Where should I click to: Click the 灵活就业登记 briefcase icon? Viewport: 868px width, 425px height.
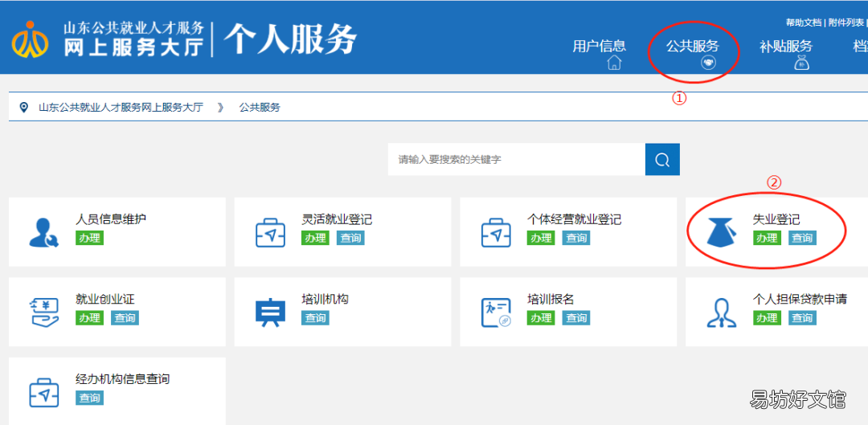(x=270, y=232)
